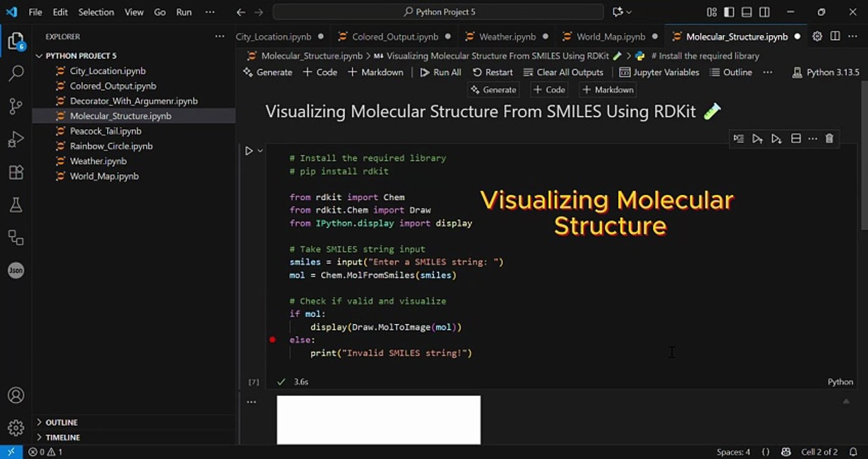Screen dimensions: 868x459
Task: Expand the OUTLINE section
Action: 62,422
